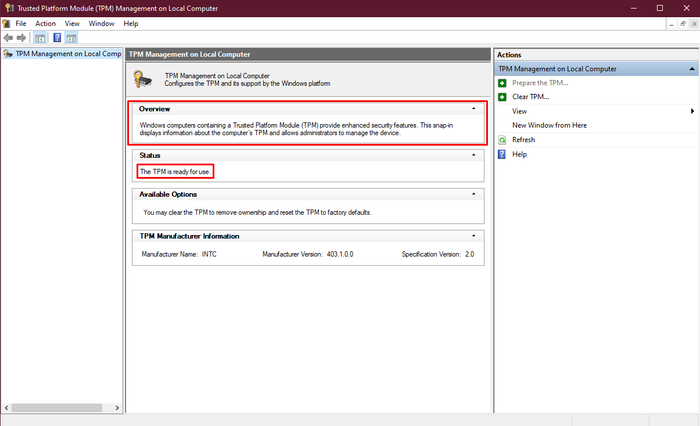Click 'The TPM is ready for use.' text

click(175, 171)
